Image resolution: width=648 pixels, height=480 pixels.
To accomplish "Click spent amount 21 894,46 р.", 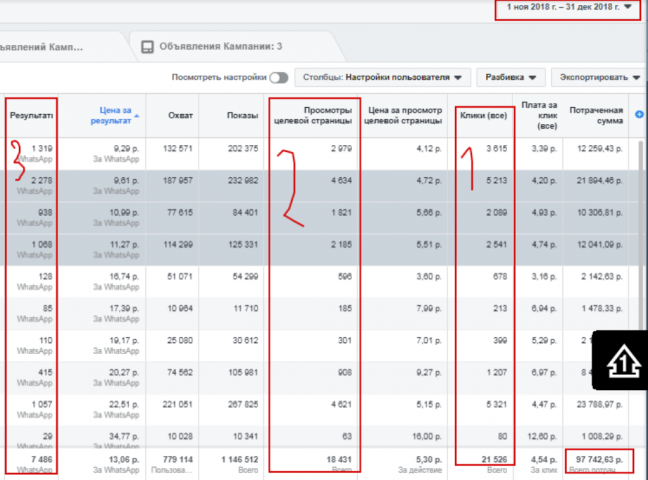I will (x=600, y=181).
